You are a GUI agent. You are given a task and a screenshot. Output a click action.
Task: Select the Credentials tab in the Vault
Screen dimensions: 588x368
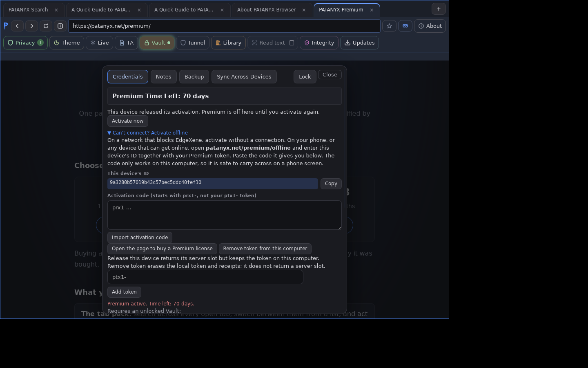(127, 76)
